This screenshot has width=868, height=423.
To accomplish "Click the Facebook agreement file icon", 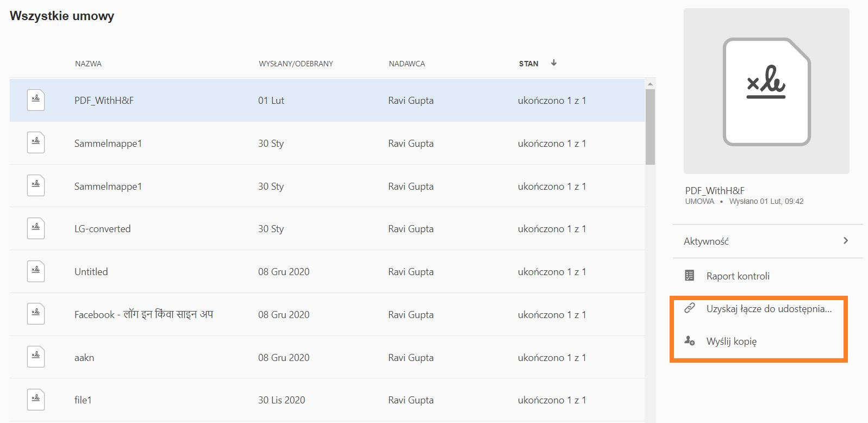I will tap(36, 314).
